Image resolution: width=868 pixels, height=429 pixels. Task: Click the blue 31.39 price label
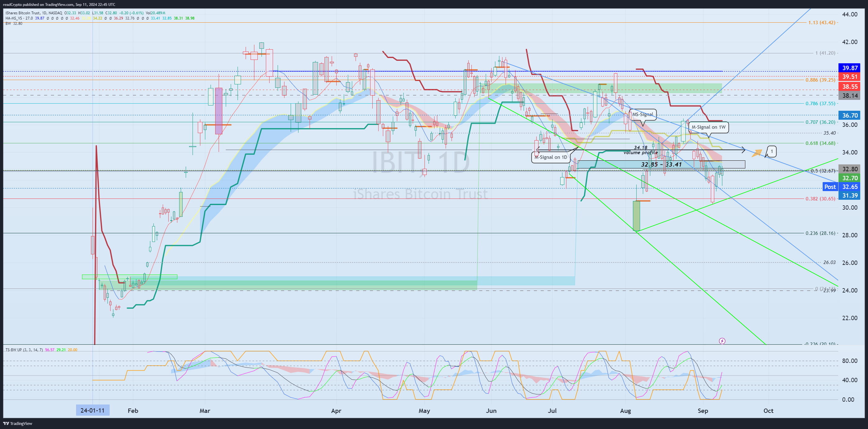pos(850,195)
